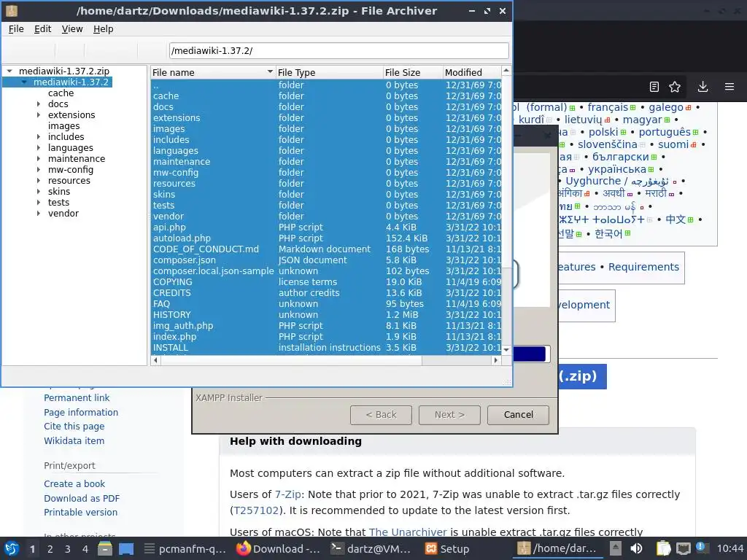
Task: Open the Lubuntu start menu
Action: click(x=12, y=548)
